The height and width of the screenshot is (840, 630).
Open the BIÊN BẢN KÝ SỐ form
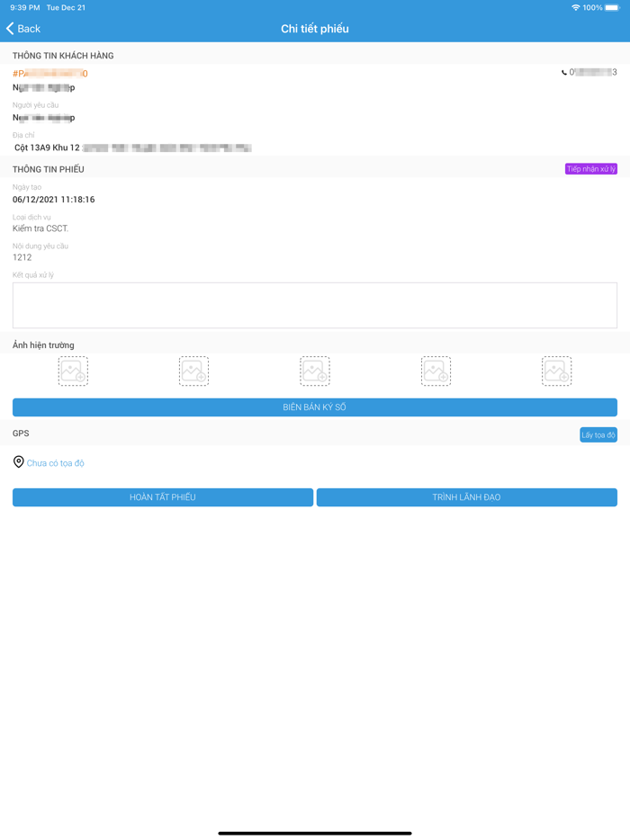(315, 407)
